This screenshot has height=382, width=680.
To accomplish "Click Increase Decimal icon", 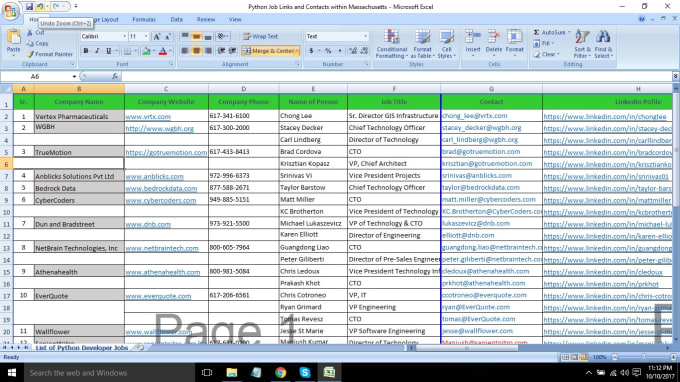I will [x=353, y=51].
